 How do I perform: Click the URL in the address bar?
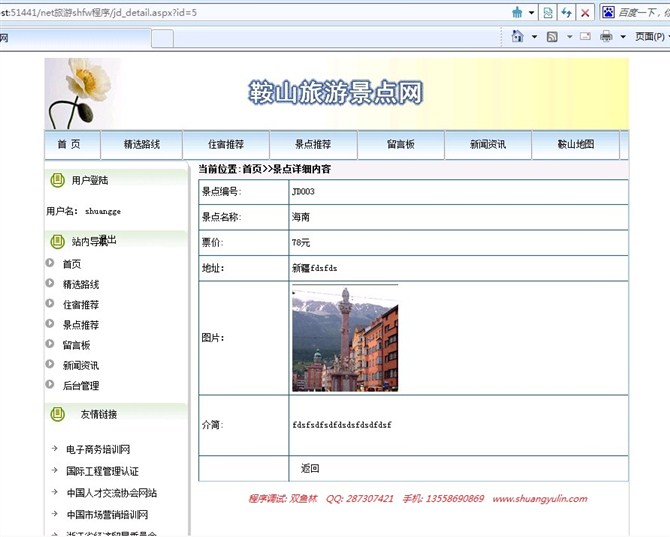point(99,12)
